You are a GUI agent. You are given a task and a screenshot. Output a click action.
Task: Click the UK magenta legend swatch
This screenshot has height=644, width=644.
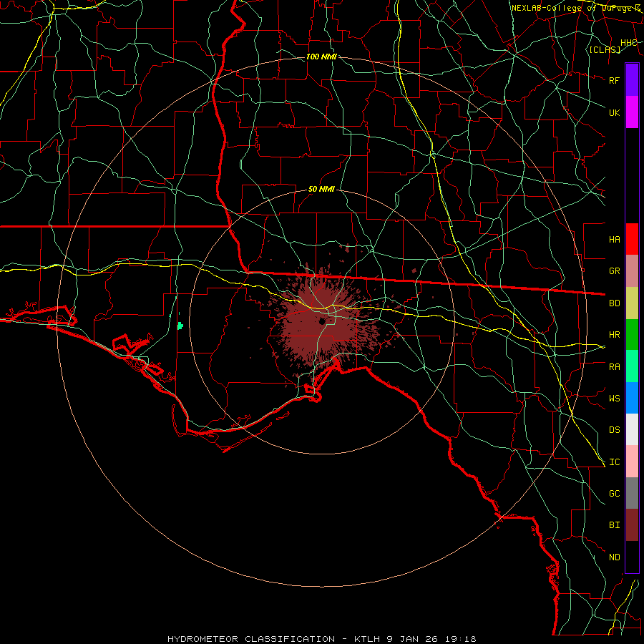coord(632,112)
